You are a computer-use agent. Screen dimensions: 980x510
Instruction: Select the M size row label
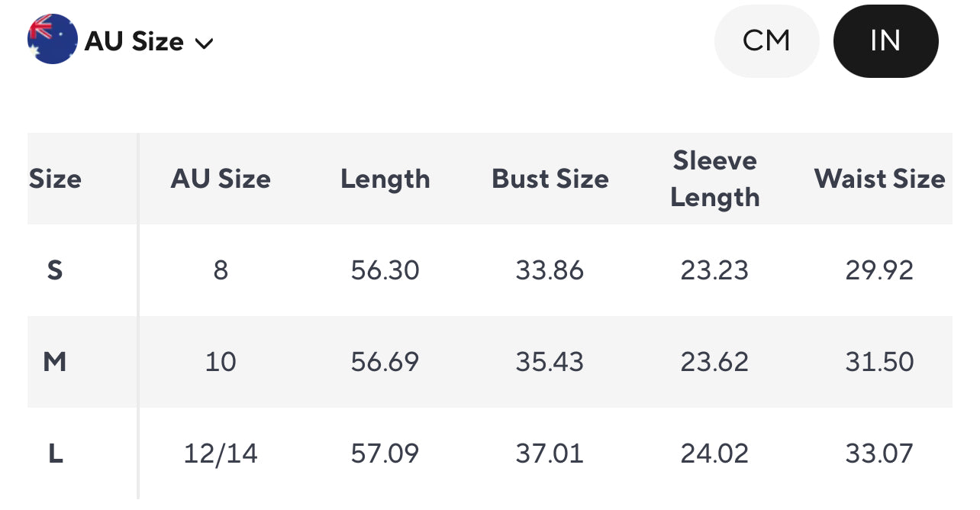pos(55,361)
